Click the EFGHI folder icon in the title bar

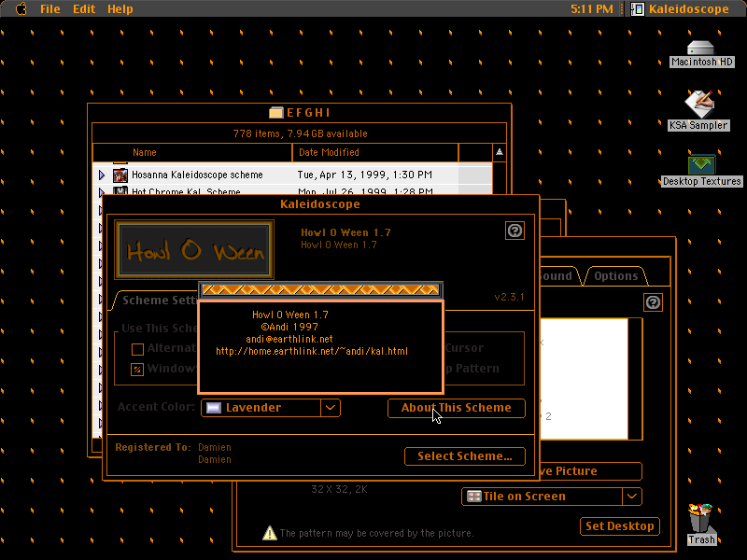pos(275,113)
